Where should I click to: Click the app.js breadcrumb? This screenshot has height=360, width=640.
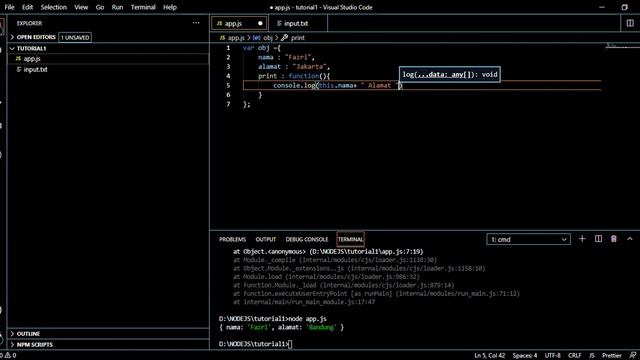click(x=232, y=38)
